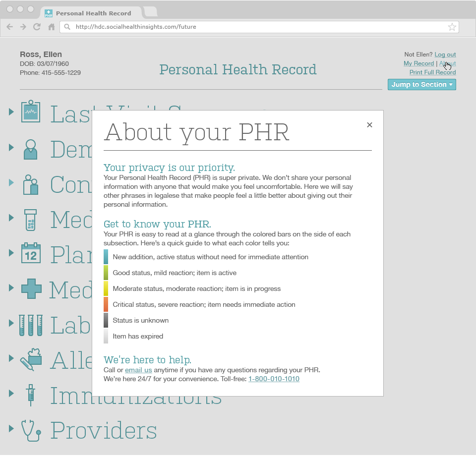The height and width of the screenshot is (456, 476).
Task: Click the 'Phone: 415-555-1229' text
Action: (51, 73)
